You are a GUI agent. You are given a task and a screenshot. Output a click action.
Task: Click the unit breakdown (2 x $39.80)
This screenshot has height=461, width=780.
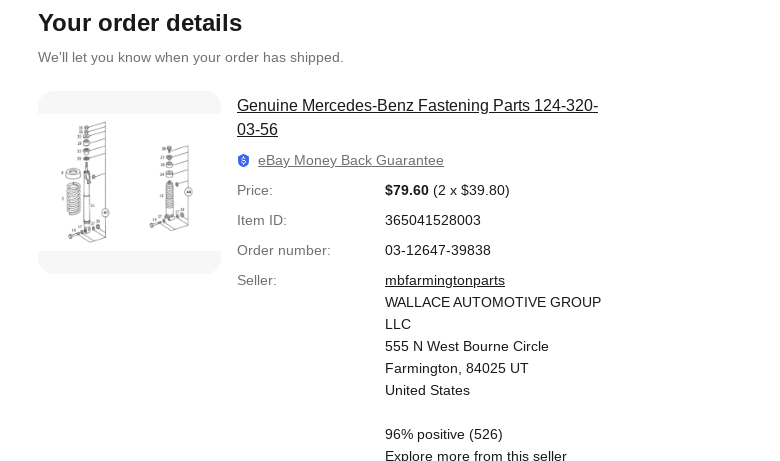(471, 190)
